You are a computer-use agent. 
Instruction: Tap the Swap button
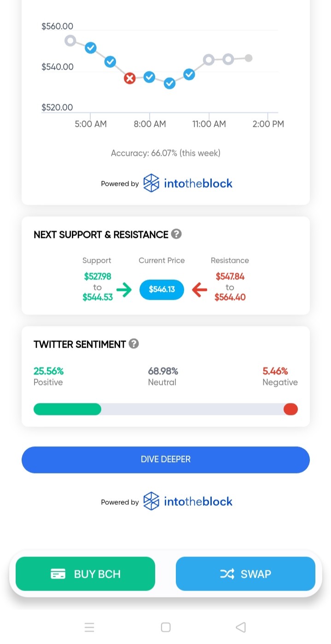pyautogui.click(x=245, y=574)
